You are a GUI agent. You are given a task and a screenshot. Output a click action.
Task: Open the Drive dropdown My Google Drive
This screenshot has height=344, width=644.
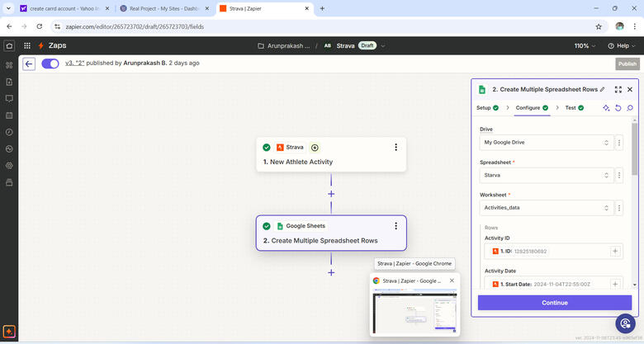[547, 143]
